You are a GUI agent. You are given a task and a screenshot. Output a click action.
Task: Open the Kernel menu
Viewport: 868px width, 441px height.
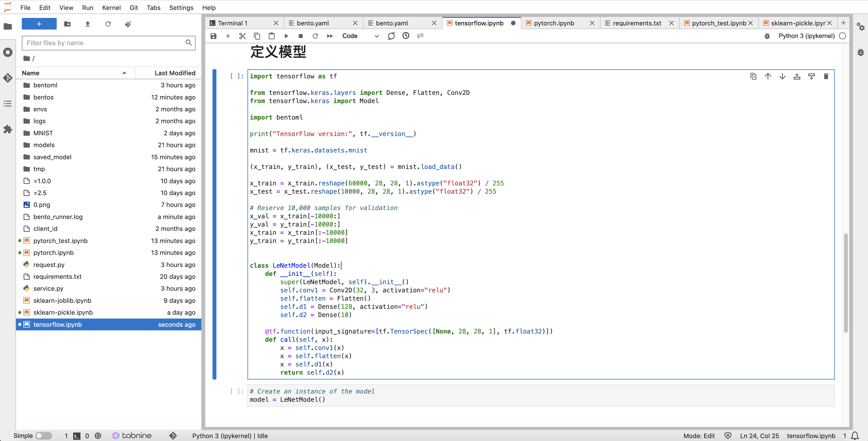coord(111,8)
